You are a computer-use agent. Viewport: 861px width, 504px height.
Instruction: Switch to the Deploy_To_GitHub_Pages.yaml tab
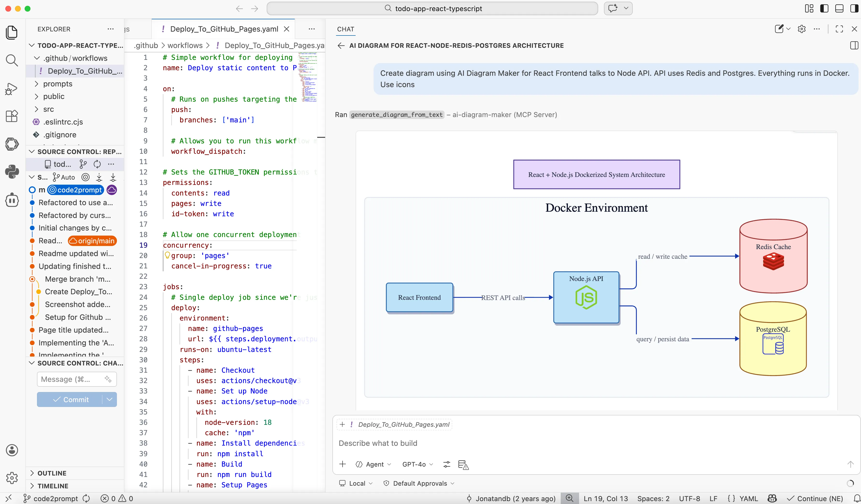[224, 29]
